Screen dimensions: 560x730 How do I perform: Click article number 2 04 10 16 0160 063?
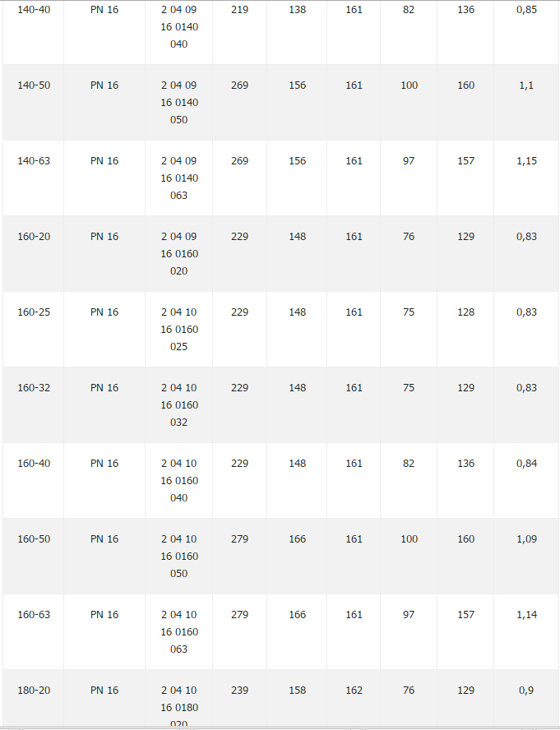pyautogui.click(x=179, y=632)
